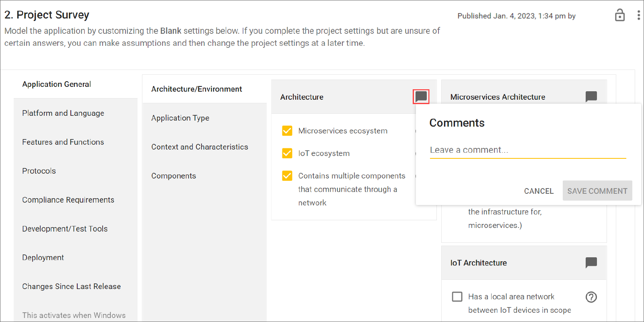Open Application Type subsection

(x=180, y=118)
